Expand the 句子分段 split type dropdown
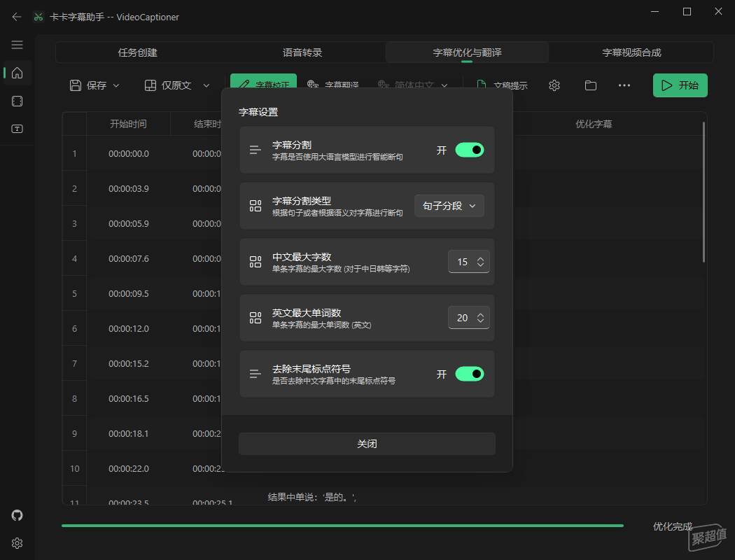This screenshot has width=735, height=560. 449,206
